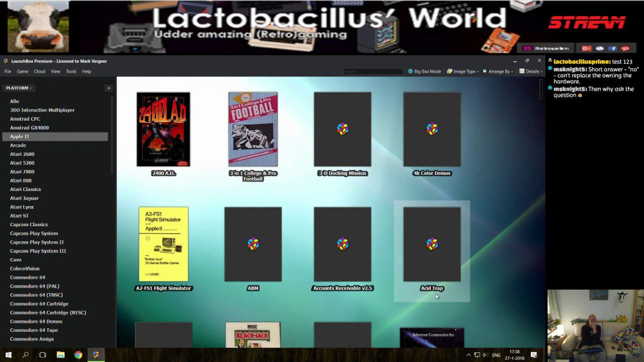This screenshot has height=362, width=644.
Task: Select the Cave platform
Action: click(55, 259)
